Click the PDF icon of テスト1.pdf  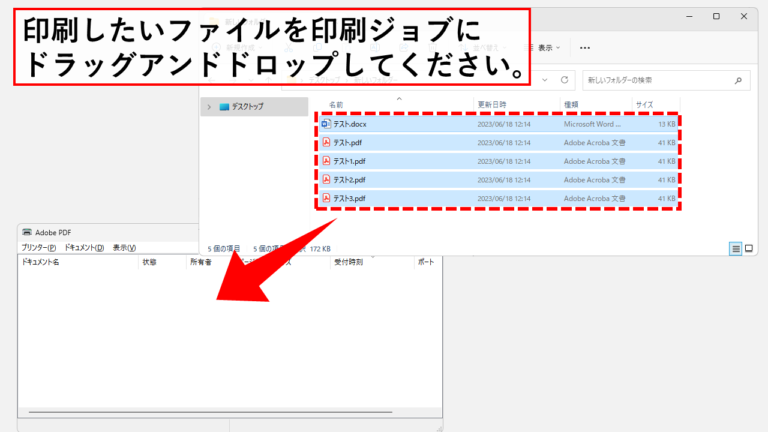(326, 161)
